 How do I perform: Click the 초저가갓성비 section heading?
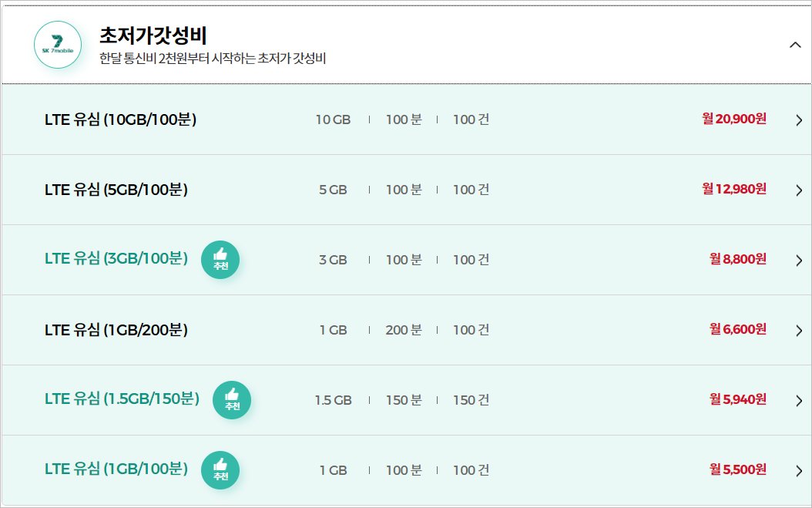pos(153,35)
